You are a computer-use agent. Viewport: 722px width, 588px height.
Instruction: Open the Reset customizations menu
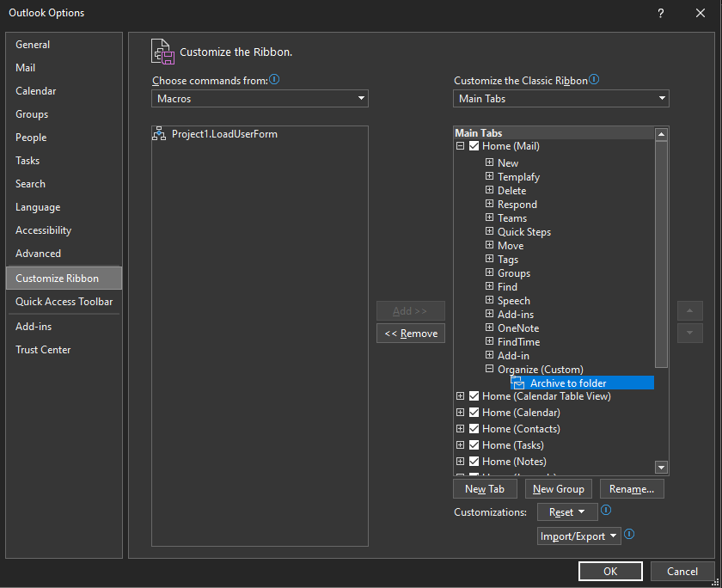point(567,512)
